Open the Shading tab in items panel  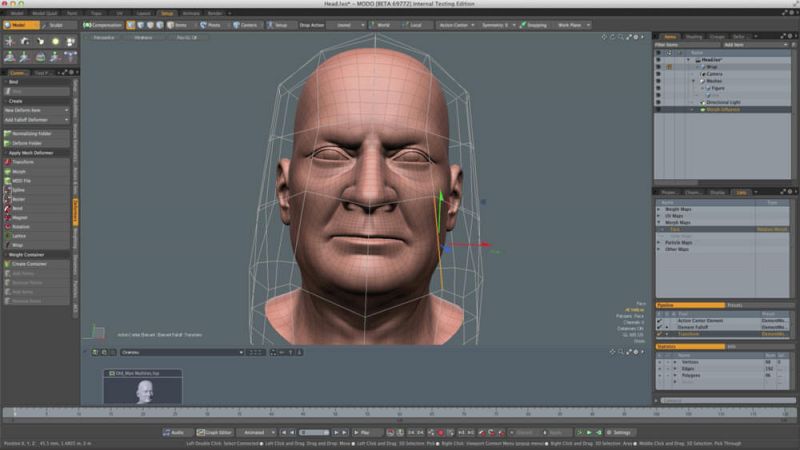point(693,36)
